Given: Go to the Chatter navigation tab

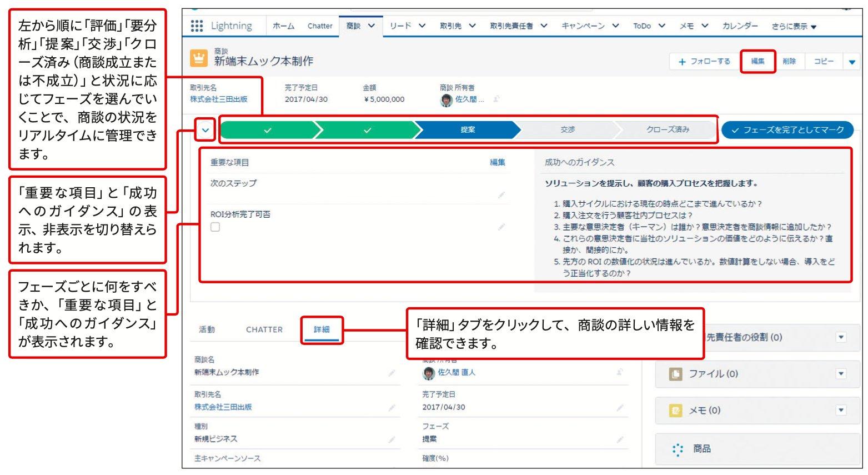Looking at the screenshot, I should click(320, 26).
